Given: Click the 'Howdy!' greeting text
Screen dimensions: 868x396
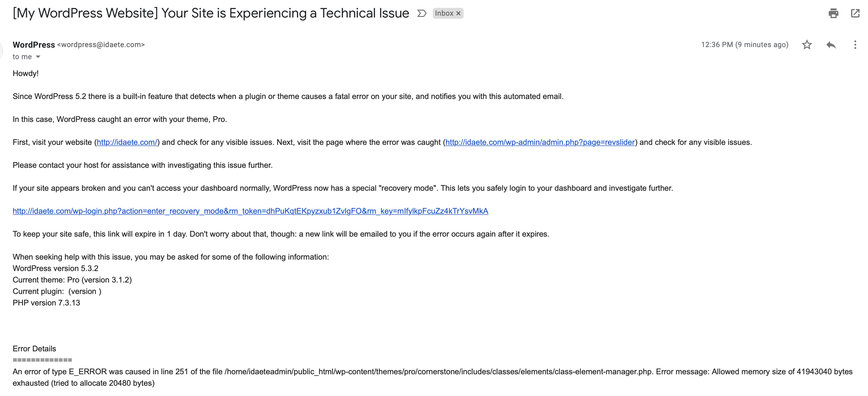Looking at the screenshot, I should (26, 73).
